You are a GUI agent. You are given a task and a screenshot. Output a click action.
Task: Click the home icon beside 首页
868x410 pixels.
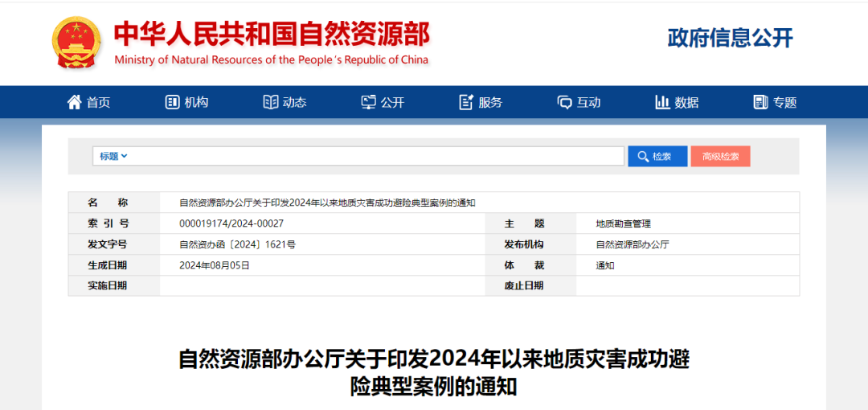tap(74, 102)
